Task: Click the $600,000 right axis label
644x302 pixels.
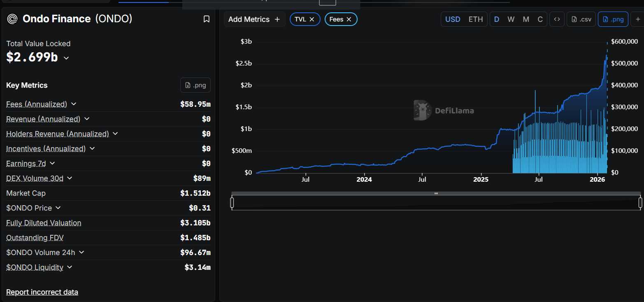Action: (624, 41)
